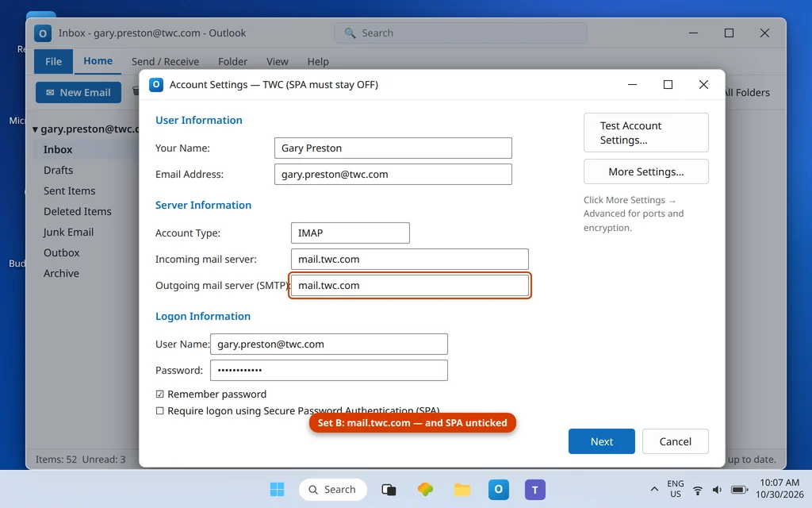Image resolution: width=812 pixels, height=508 pixels.
Task: Click the Outlook logo in the Account Settings title bar
Action: [x=156, y=84]
